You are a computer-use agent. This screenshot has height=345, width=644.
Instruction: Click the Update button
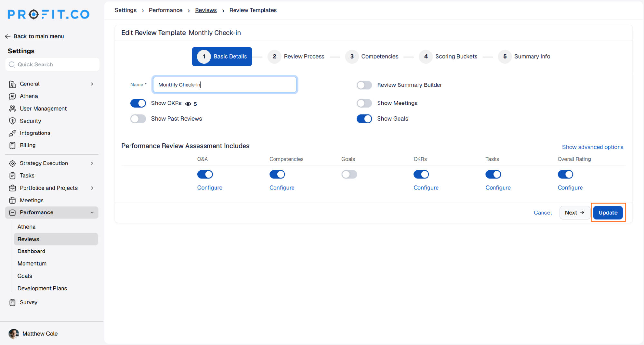click(608, 213)
